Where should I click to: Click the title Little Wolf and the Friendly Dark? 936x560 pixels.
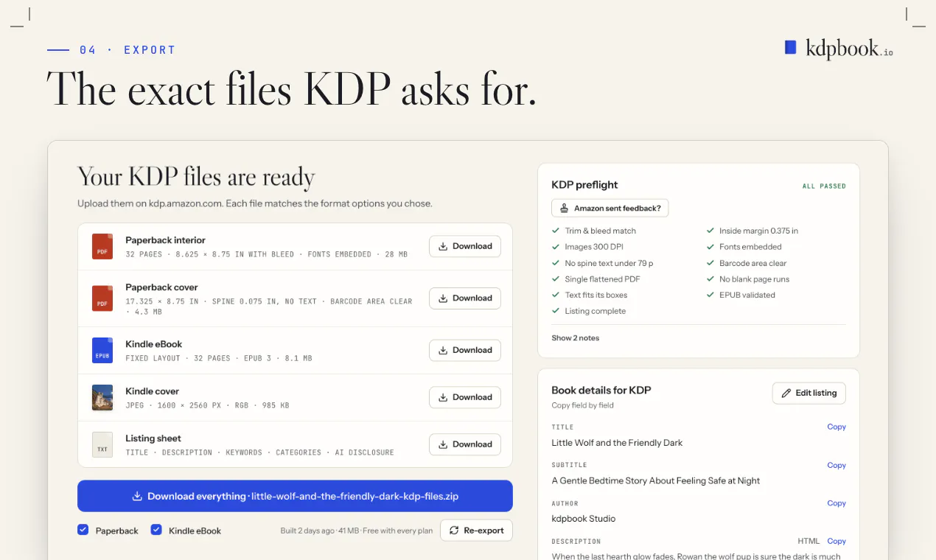617,443
